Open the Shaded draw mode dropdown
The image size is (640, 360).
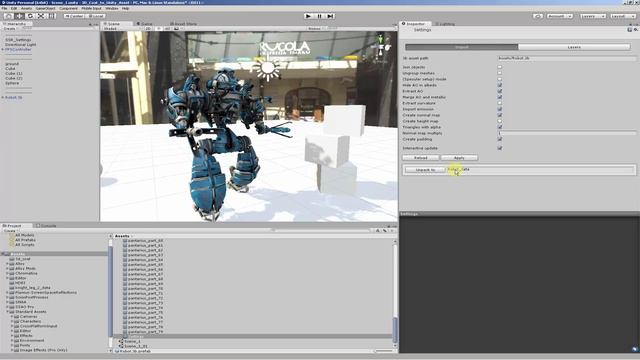pos(121,29)
